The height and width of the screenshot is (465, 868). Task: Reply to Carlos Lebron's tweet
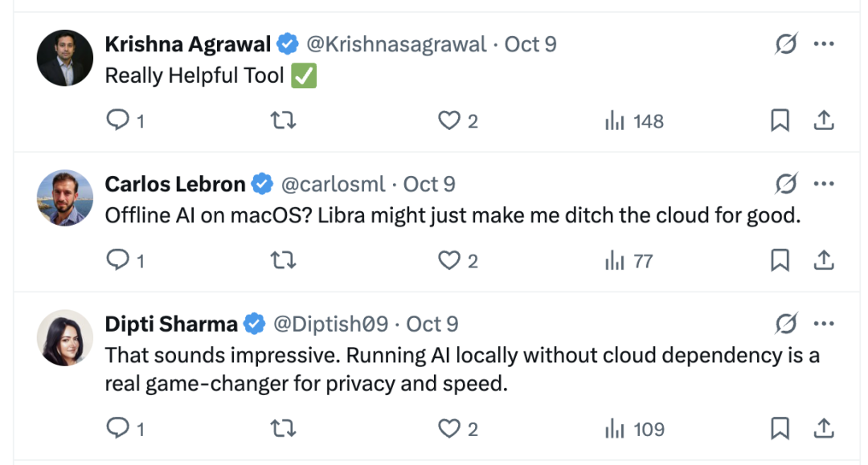(x=119, y=261)
